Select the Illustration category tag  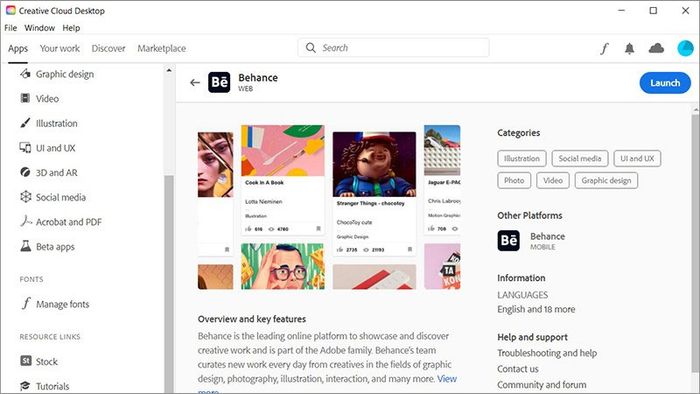(x=522, y=158)
